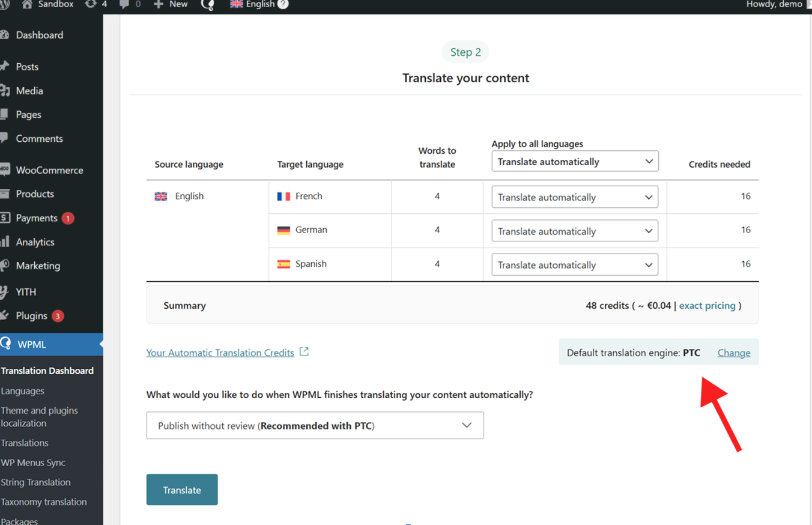Open Theme and plugins localization
The height and width of the screenshot is (525, 812).
(40, 417)
